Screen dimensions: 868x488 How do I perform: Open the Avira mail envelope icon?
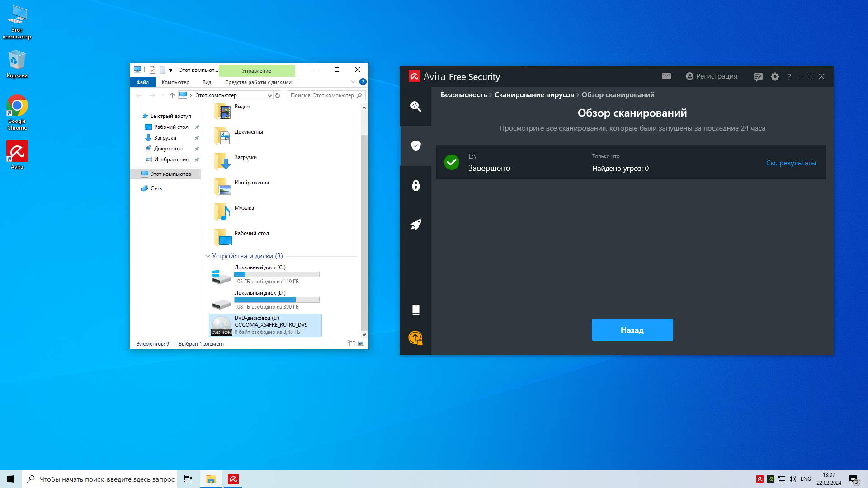(666, 76)
